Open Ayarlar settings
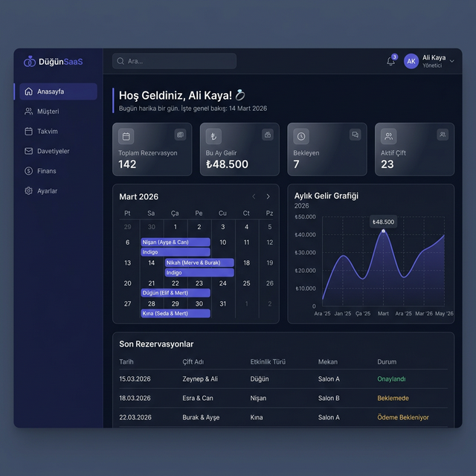 41,191
